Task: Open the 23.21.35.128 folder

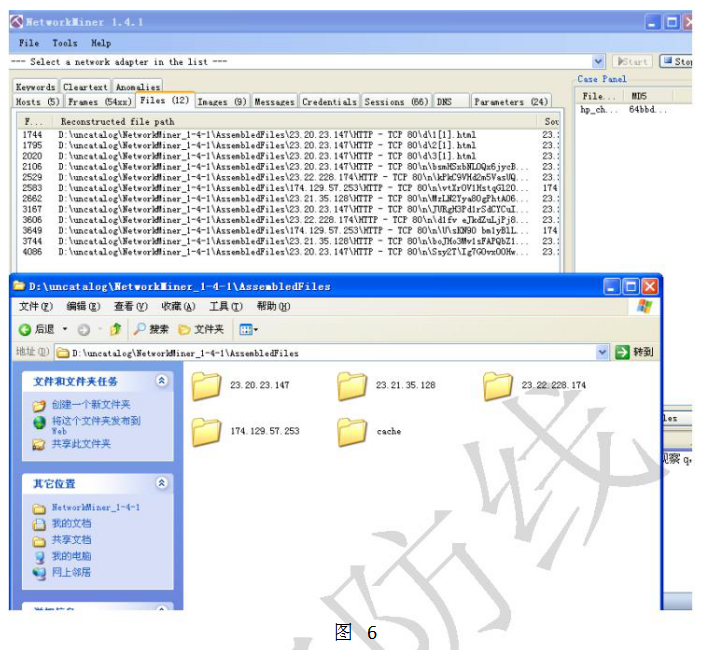Action: pos(386,385)
